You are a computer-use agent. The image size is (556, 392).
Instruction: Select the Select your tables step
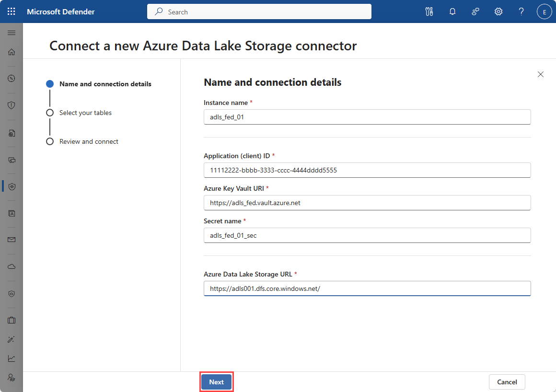coord(85,113)
